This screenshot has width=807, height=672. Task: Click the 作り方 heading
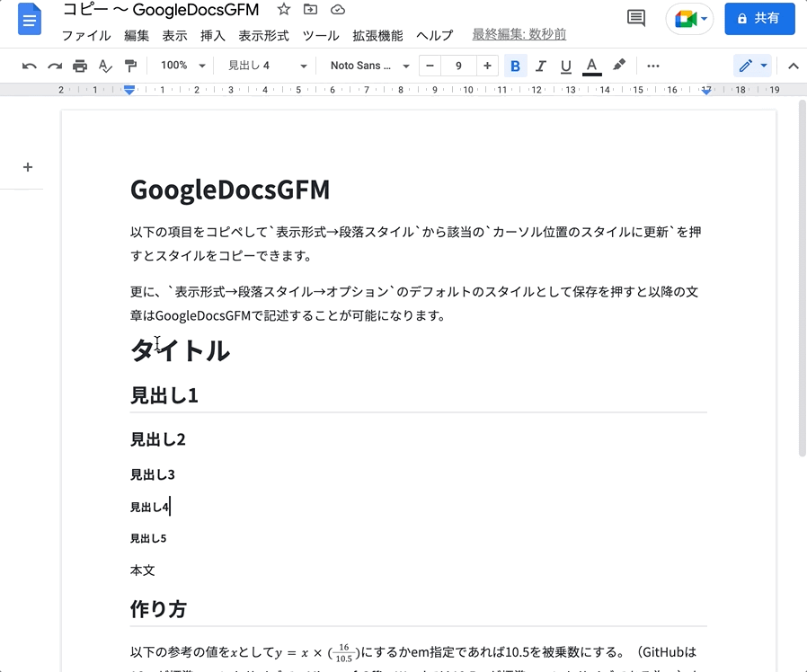pyautogui.click(x=158, y=609)
